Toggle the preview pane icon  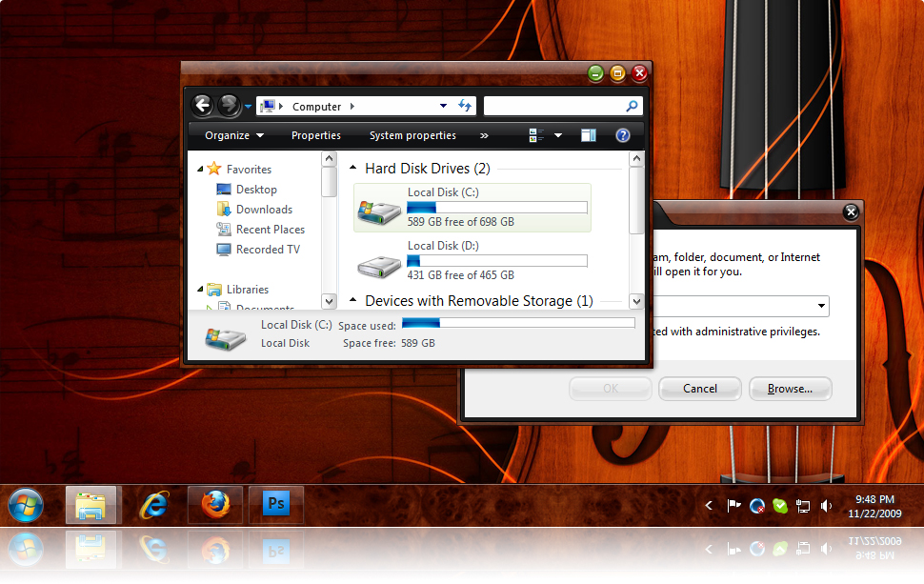(589, 135)
